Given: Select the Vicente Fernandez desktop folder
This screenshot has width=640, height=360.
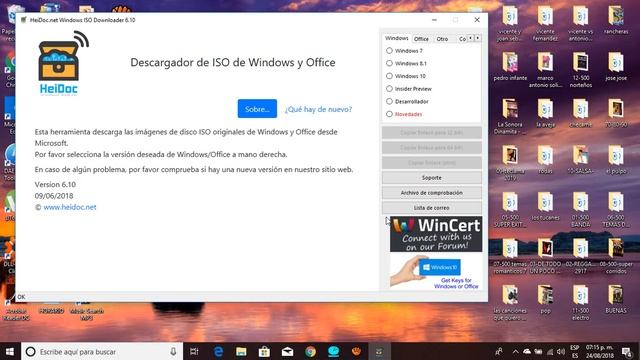Looking at the screenshot, I should click(545, 23).
